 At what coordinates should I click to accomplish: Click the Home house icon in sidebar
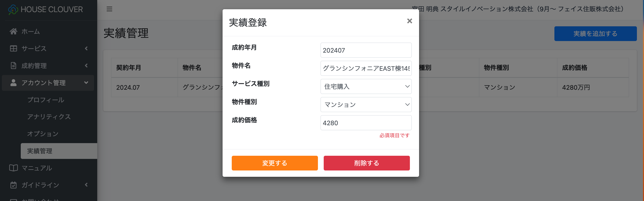coord(13,31)
